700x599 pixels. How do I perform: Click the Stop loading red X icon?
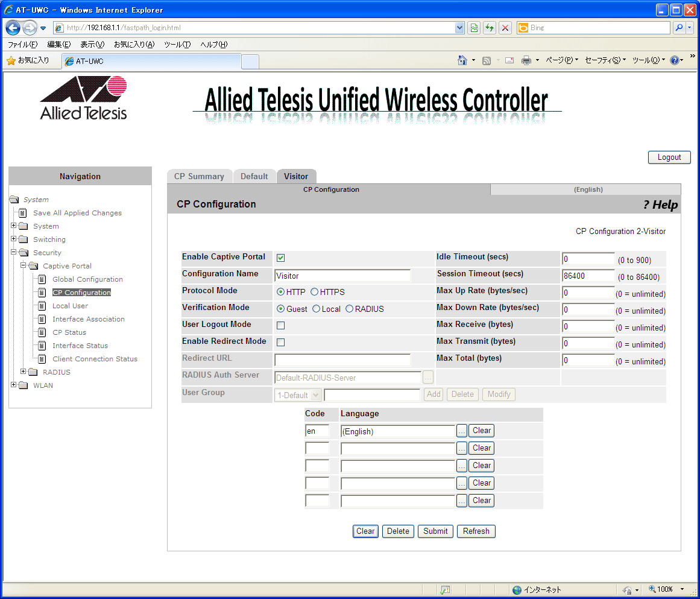point(505,28)
